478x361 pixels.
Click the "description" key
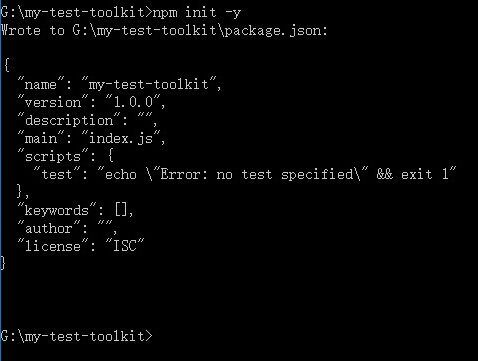click(69, 120)
